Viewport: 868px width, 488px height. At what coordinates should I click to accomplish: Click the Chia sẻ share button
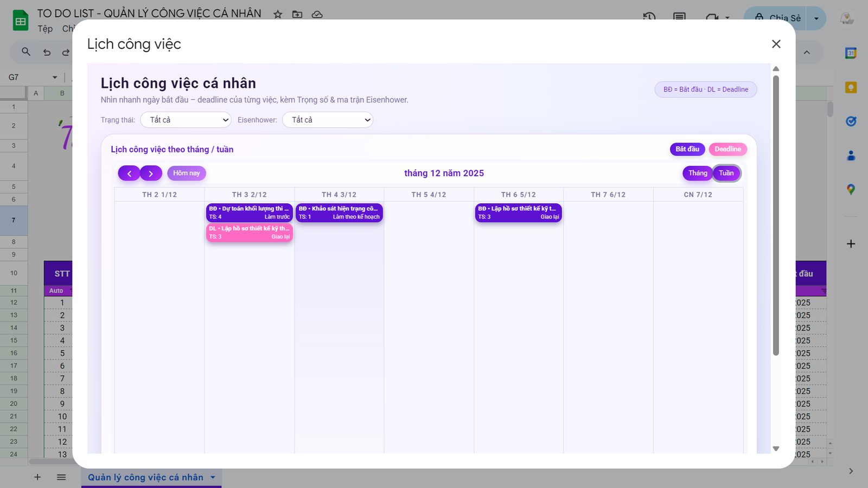tap(776, 18)
